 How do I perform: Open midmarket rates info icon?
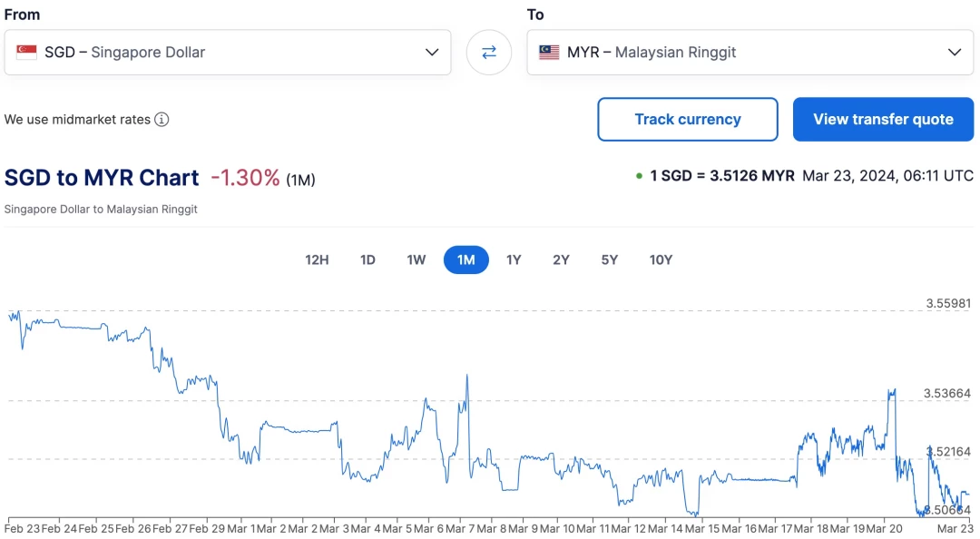162,120
